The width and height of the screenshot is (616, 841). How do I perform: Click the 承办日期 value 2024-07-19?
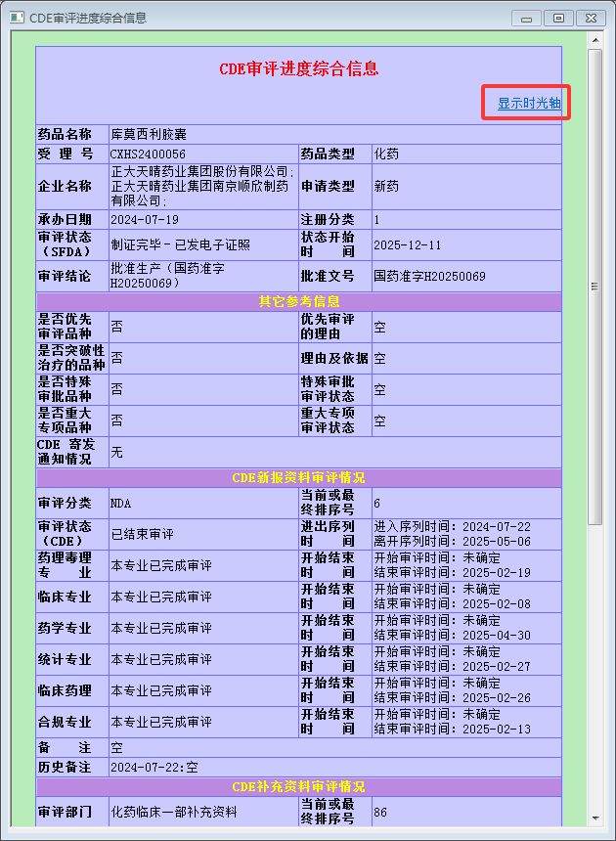click(145, 220)
